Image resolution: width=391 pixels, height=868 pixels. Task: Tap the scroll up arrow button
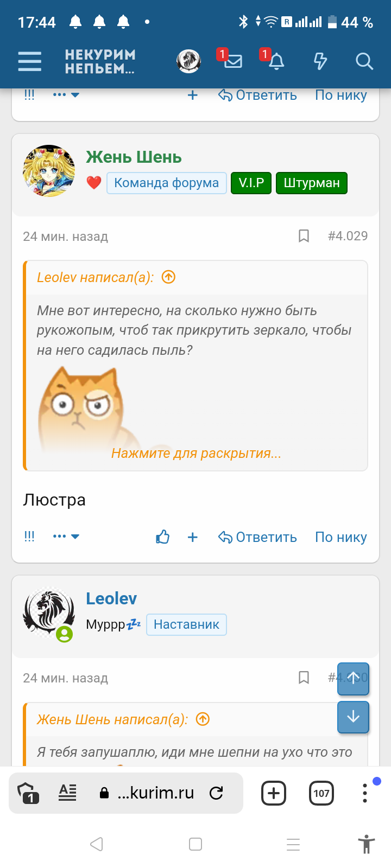coord(353,679)
